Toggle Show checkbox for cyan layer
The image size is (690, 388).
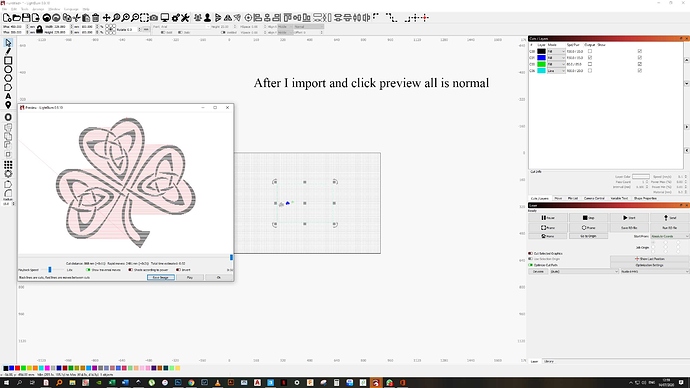tap(639, 70)
